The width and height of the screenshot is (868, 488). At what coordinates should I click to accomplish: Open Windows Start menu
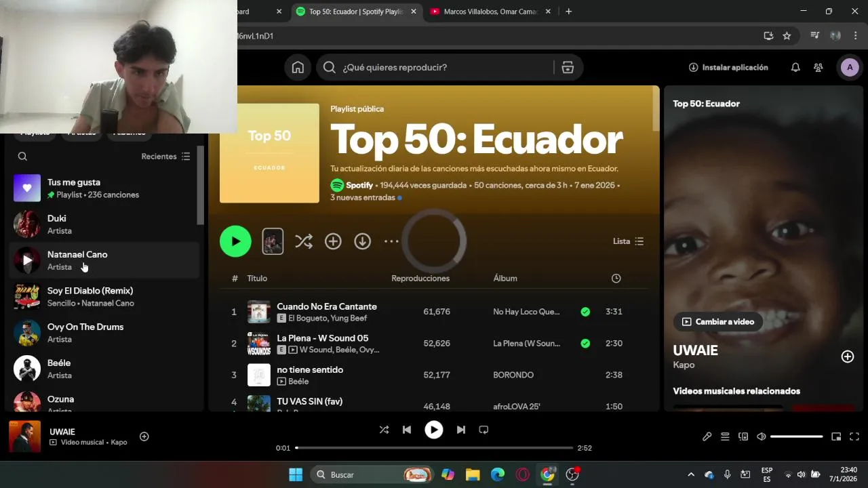(296, 474)
